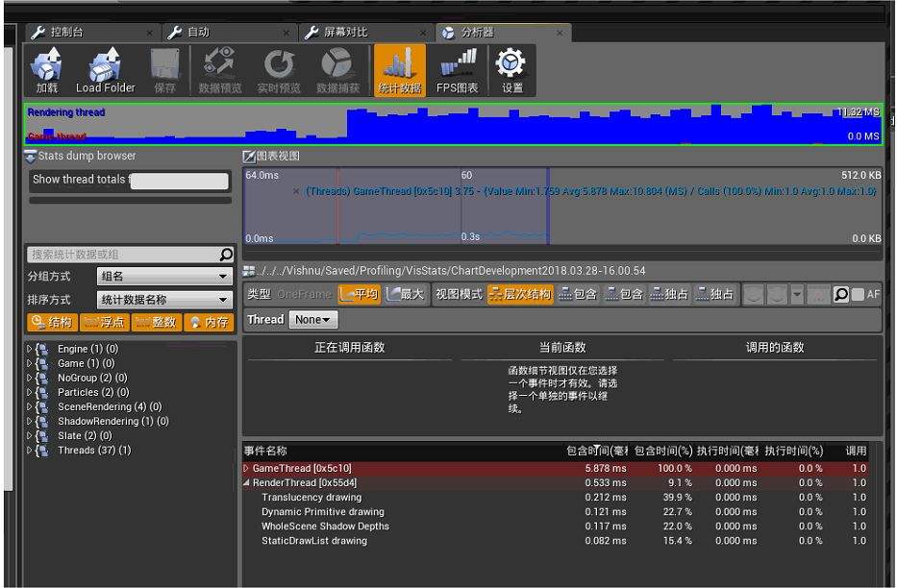Toggle the 浮点 float filter button
Image resolution: width=897 pixels, height=588 pixels.
(x=104, y=322)
